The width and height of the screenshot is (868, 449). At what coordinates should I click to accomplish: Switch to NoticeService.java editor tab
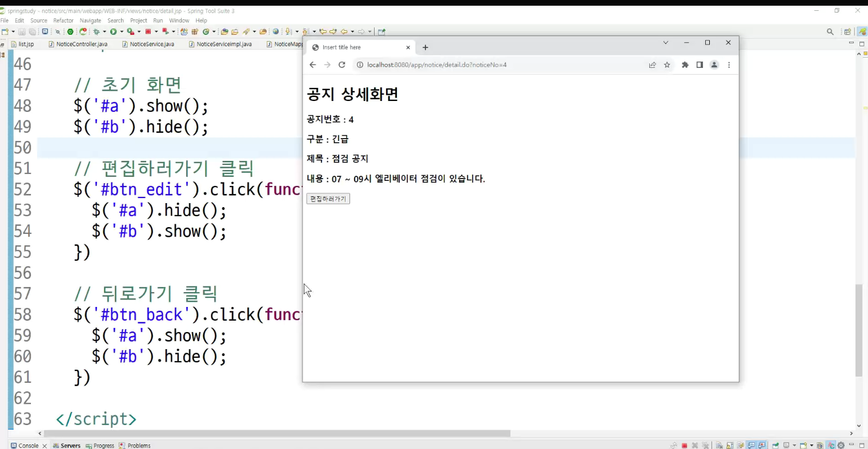coord(148,44)
